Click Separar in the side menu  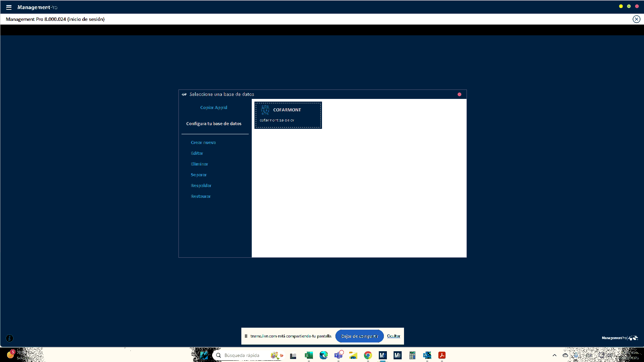(x=199, y=175)
